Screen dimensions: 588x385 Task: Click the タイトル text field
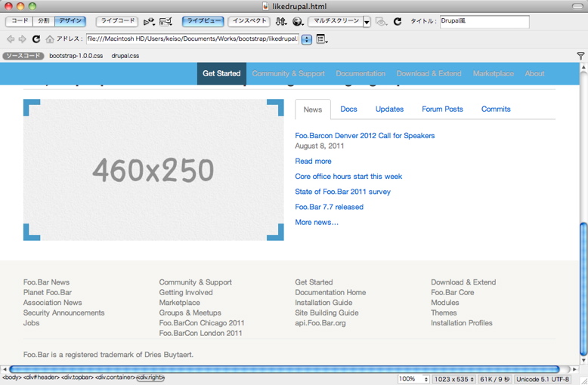coord(484,22)
